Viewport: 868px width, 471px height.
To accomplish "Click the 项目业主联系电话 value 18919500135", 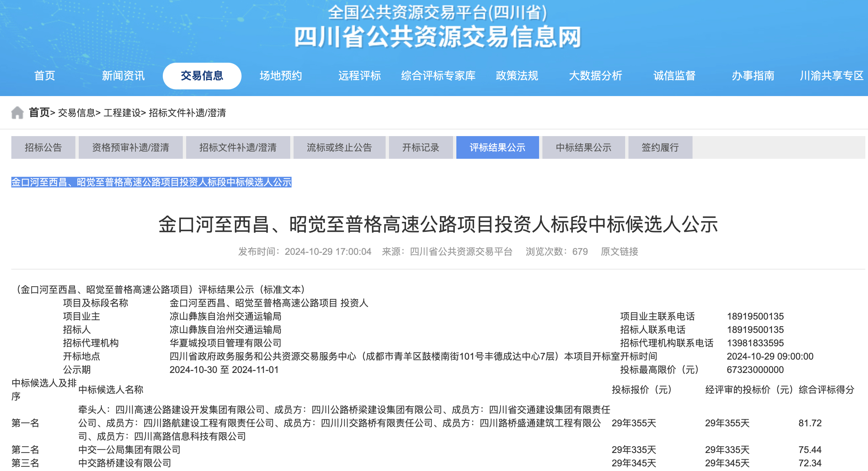I will (755, 316).
